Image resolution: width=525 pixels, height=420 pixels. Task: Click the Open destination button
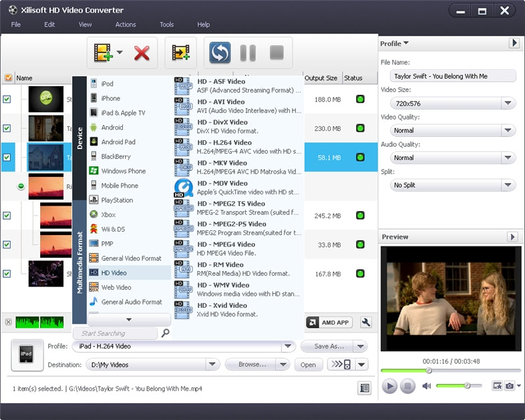click(308, 365)
